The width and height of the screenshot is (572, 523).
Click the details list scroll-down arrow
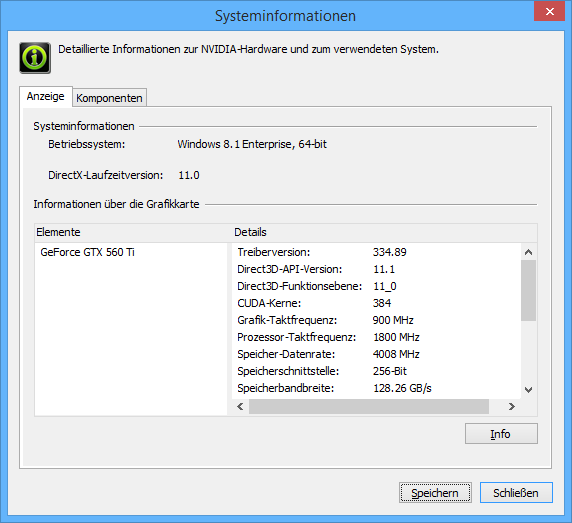pyautogui.click(x=528, y=390)
